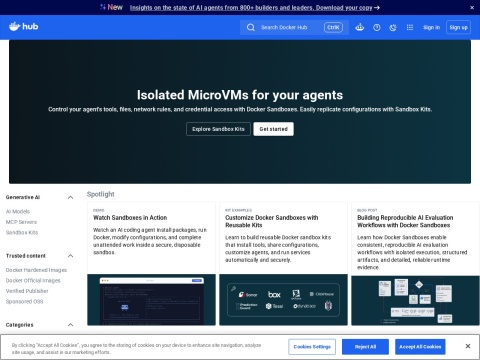This screenshot has width=480, height=360.
Task: Open MCP Servers in sidebar
Action: [x=21, y=222]
